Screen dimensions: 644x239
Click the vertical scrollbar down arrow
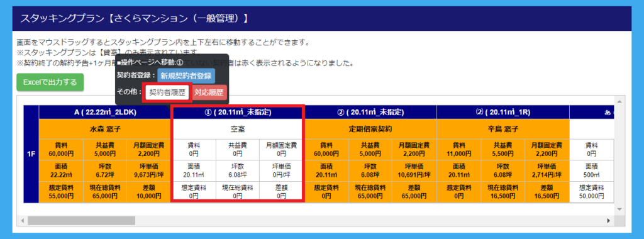point(619,209)
